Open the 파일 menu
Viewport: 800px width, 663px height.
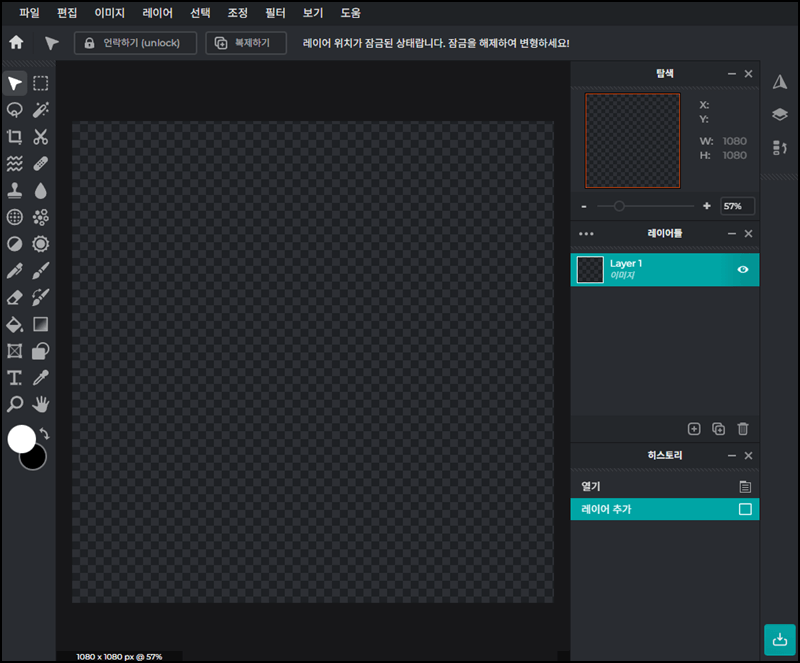tap(29, 13)
